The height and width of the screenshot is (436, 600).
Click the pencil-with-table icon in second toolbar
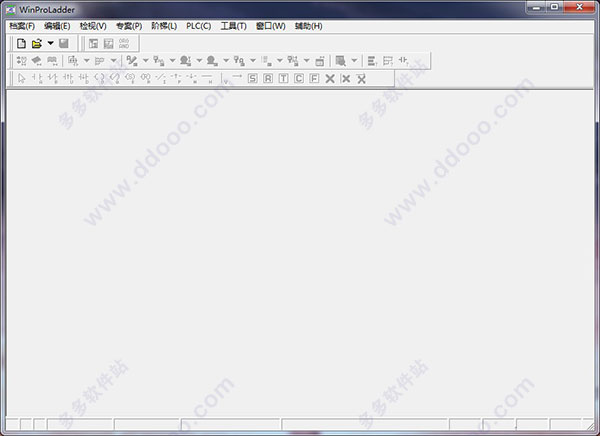pyautogui.click(x=132, y=61)
